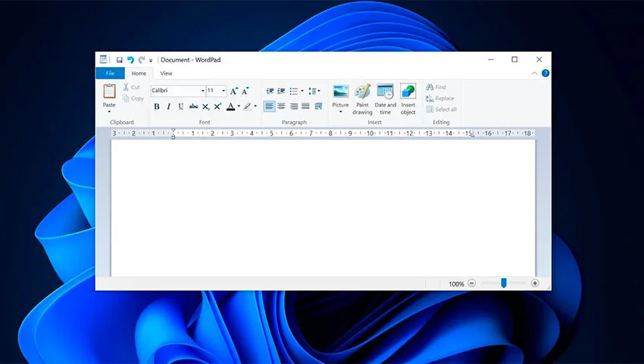This screenshot has width=644, height=364.
Task: Expand the Picture dropdown arrow
Action: pyautogui.click(x=340, y=112)
